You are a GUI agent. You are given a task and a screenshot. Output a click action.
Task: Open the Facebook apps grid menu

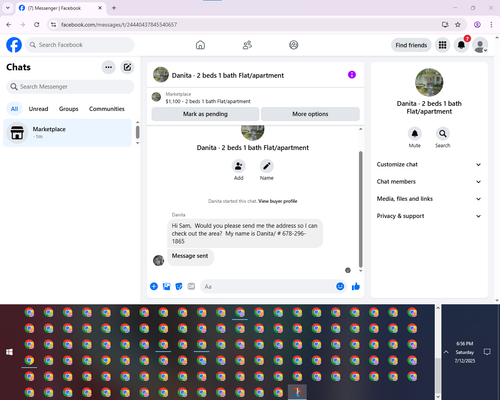[442, 45]
